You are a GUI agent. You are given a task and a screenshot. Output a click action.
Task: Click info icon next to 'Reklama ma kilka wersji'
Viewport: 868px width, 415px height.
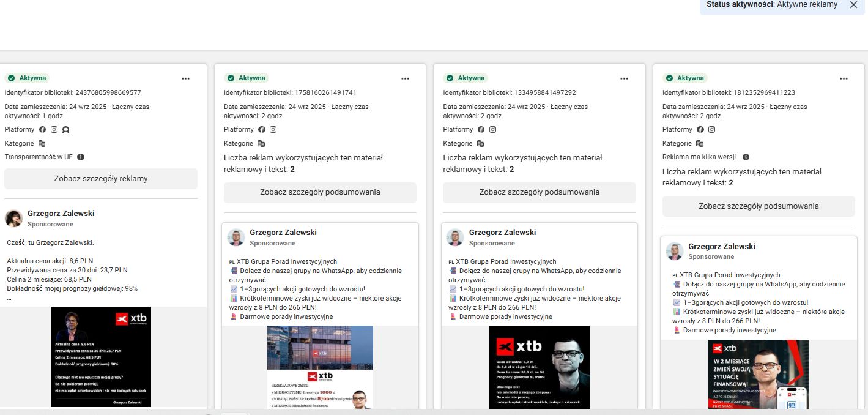coord(746,157)
